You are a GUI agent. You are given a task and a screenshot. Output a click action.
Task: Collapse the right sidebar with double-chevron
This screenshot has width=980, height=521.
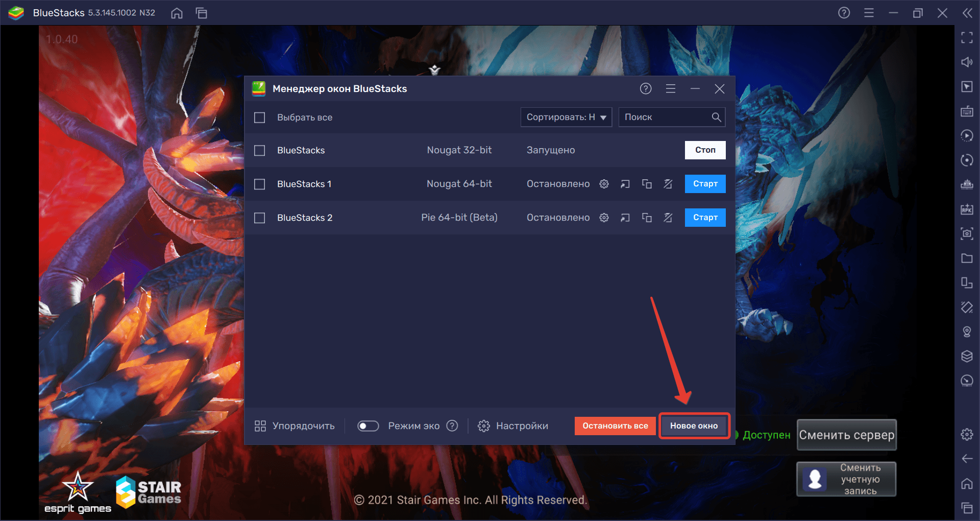pos(967,13)
